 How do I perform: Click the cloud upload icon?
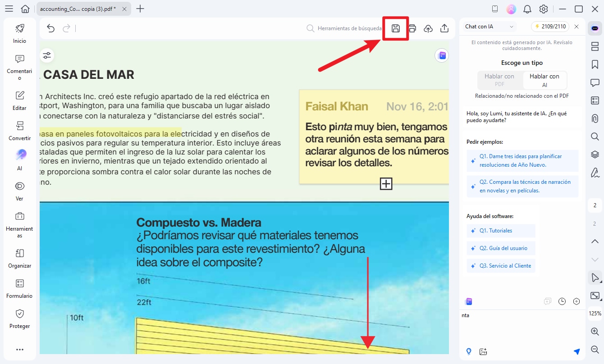pos(428,28)
